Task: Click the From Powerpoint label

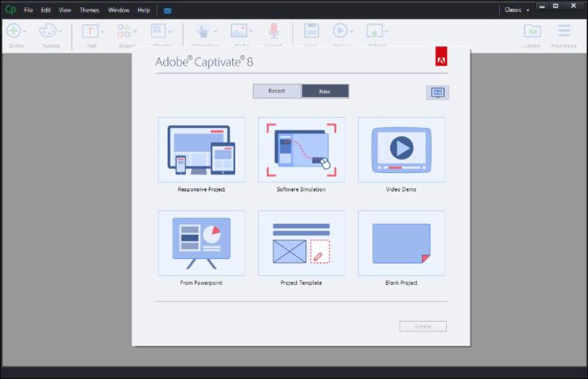Action: (x=201, y=283)
